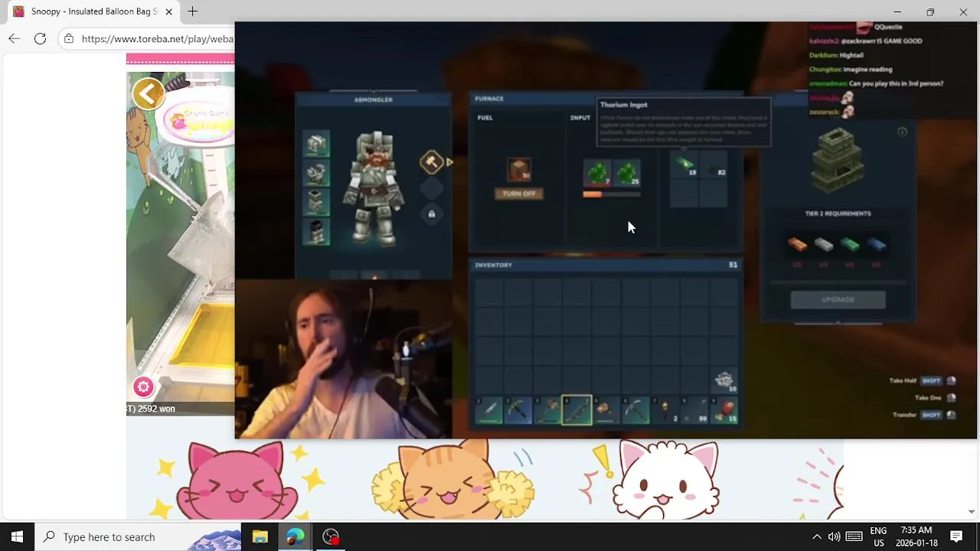
Task: Turn off the furnace
Action: point(519,194)
